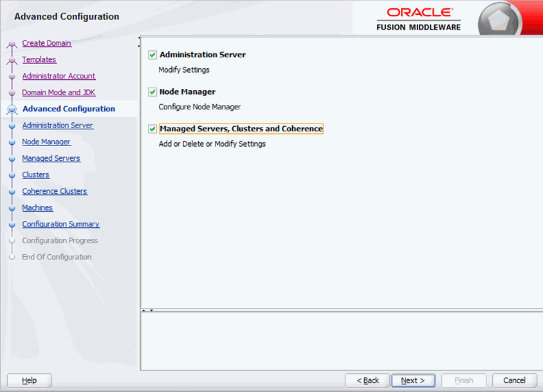Uncheck Managed Servers, Clusters and Coherence

[152, 128]
